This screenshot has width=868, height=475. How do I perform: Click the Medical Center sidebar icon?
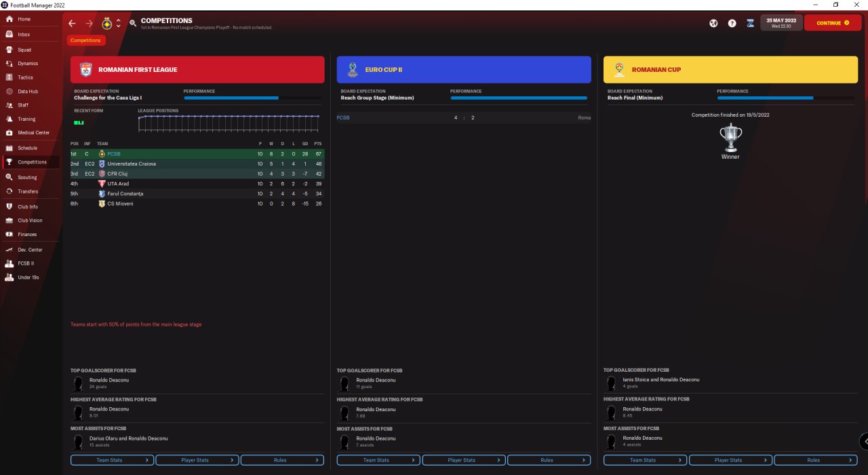(x=9, y=132)
